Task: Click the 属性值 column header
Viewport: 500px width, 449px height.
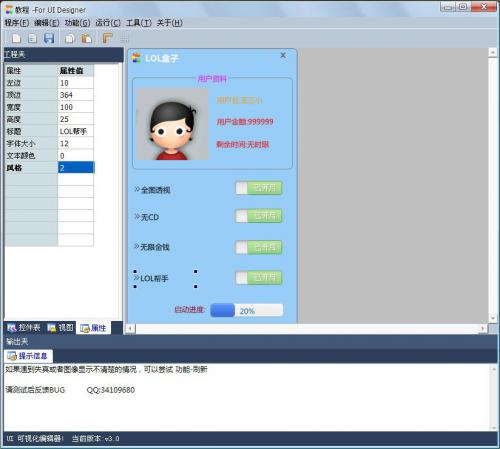Action: (76, 71)
